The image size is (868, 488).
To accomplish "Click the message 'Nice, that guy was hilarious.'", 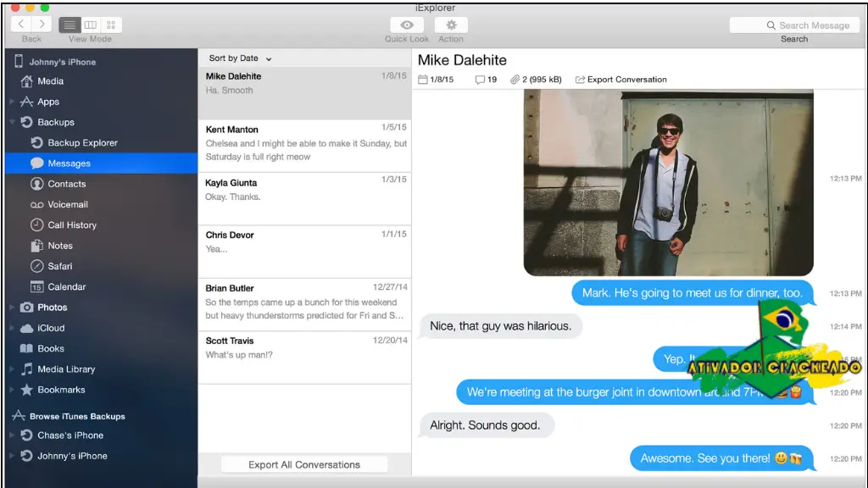I will pyautogui.click(x=500, y=326).
